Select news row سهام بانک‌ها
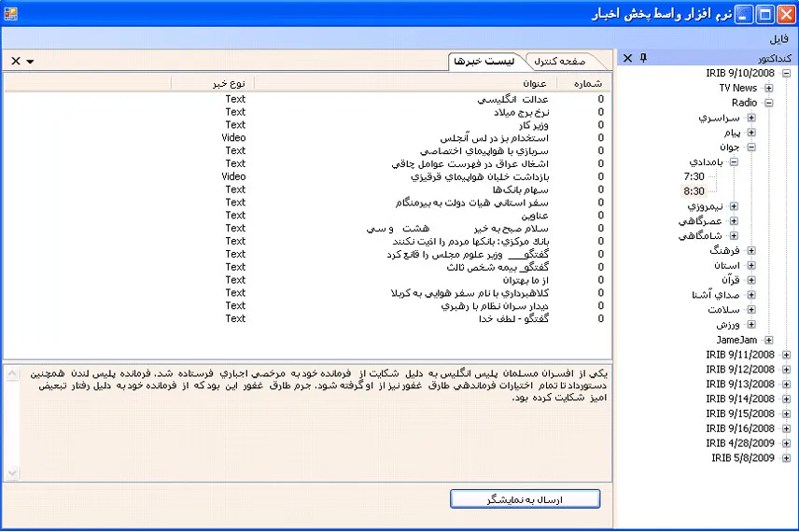The image size is (799, 532). [307, 189]
